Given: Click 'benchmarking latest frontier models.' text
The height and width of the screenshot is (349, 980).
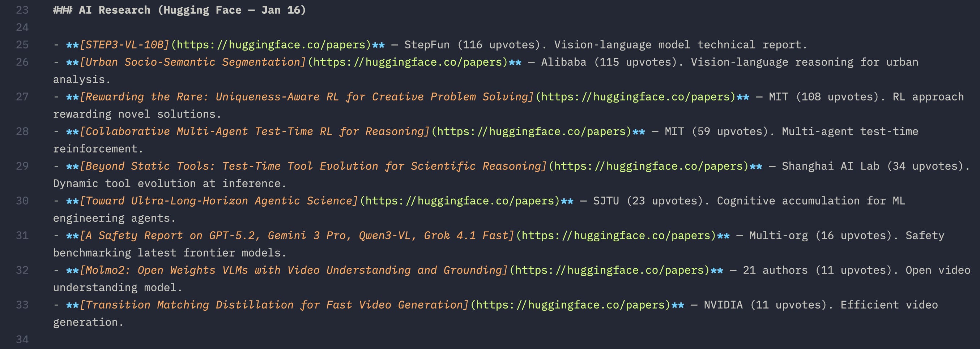Looking at the screenshot, I should point(170,253).
